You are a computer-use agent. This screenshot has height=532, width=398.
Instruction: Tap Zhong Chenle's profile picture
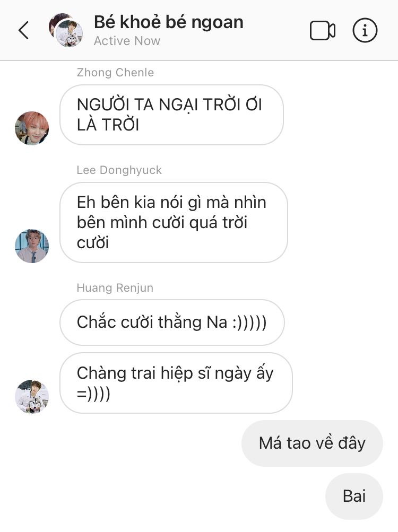pyautogui.click(x=32, y=128)
